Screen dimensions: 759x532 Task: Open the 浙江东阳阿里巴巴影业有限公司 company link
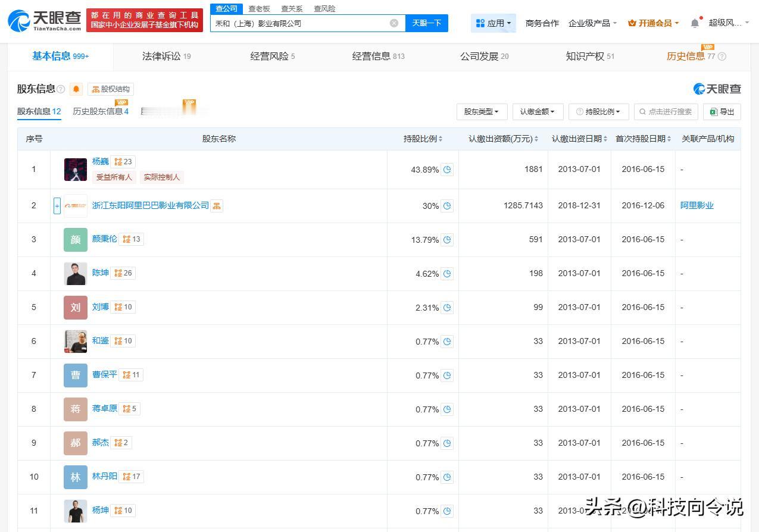(151, 206)
